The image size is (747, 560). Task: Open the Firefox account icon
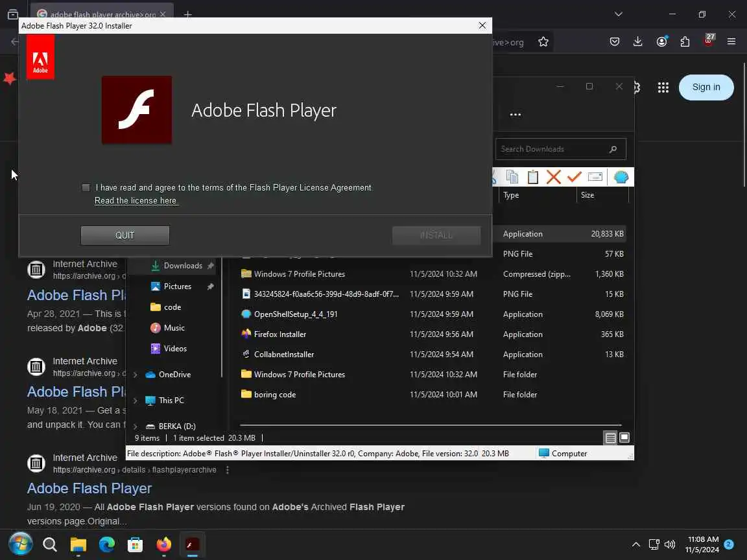coord(661,42)
